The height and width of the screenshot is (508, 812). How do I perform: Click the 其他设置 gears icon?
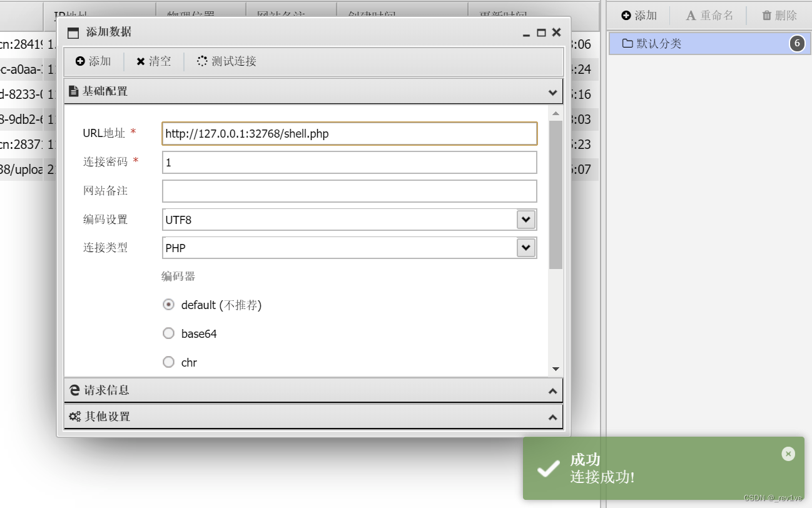(75, 417)
